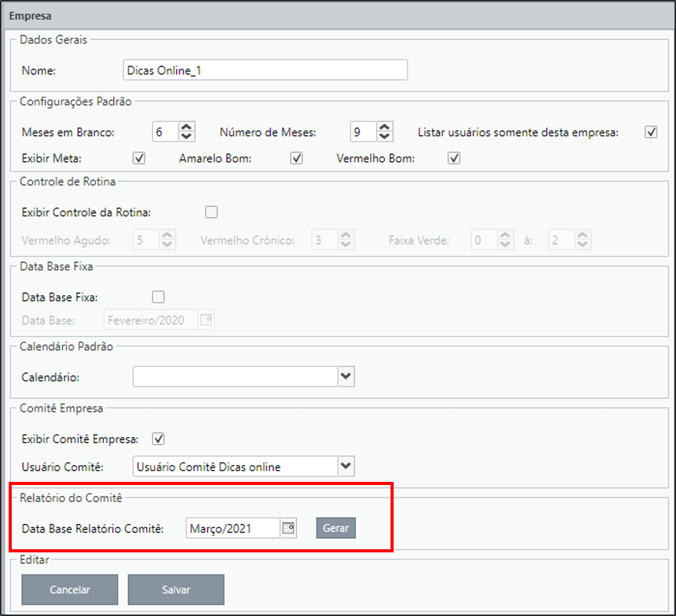Decrease Meses em Branco value
The image size is (676, 616).
pyautogui.click(x=187, y=136)
